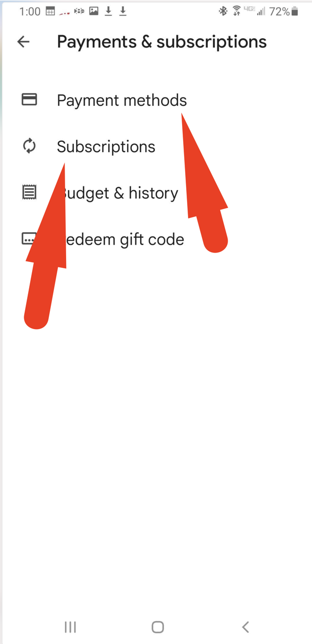The height and width of the screenshot is (644, 312).
Task: Tap the subscriptions refresh-arrows icon
Action: click(x=29, y=146)
